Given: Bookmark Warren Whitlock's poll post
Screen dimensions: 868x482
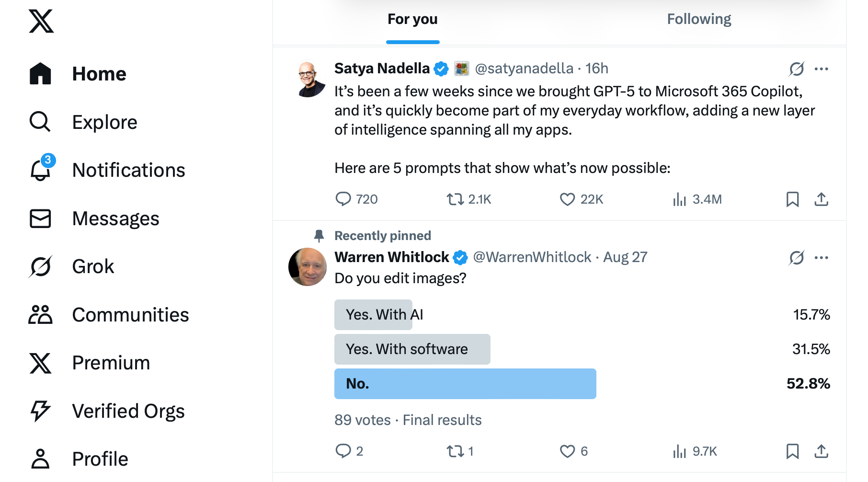Looking at the screenshot, I should (792, 451).
